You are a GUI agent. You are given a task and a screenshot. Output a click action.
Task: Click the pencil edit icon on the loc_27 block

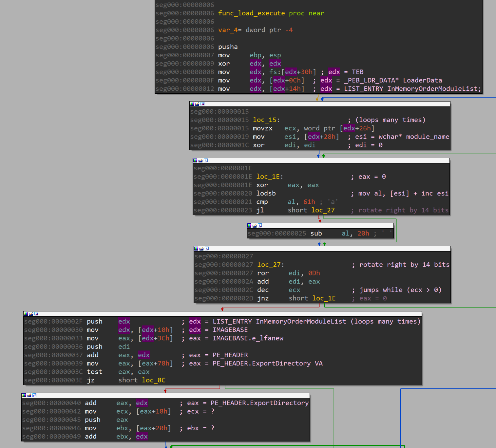tap(202, 249)
